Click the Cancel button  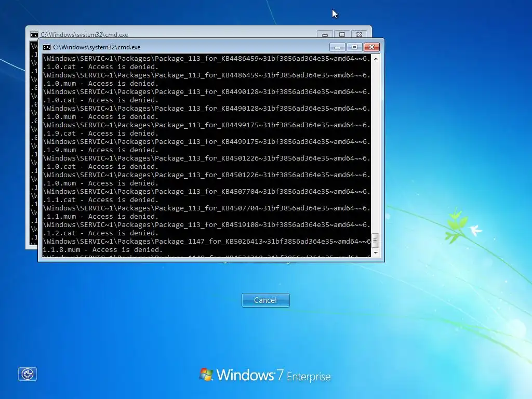pos(265,300)
